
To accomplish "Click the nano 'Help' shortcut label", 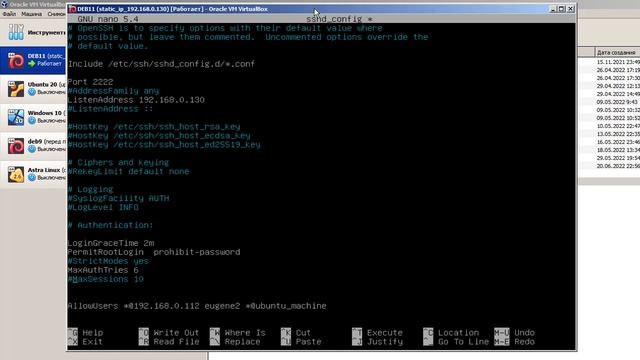I will pyautogui.click(x=93, y=333).
